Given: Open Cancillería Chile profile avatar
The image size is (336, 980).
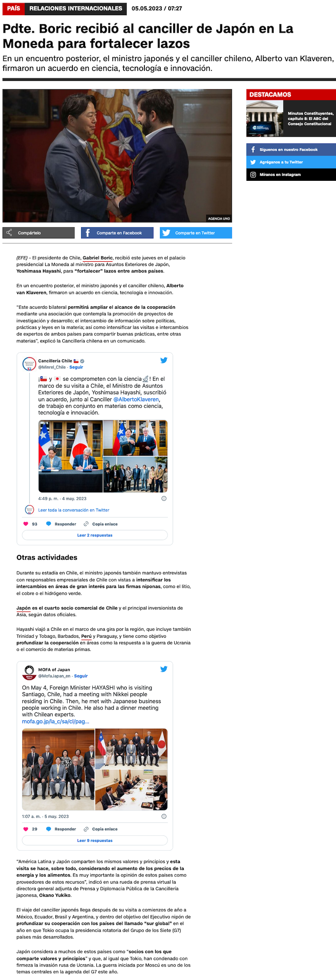Looking at the screenshot, I should (29, 364).
